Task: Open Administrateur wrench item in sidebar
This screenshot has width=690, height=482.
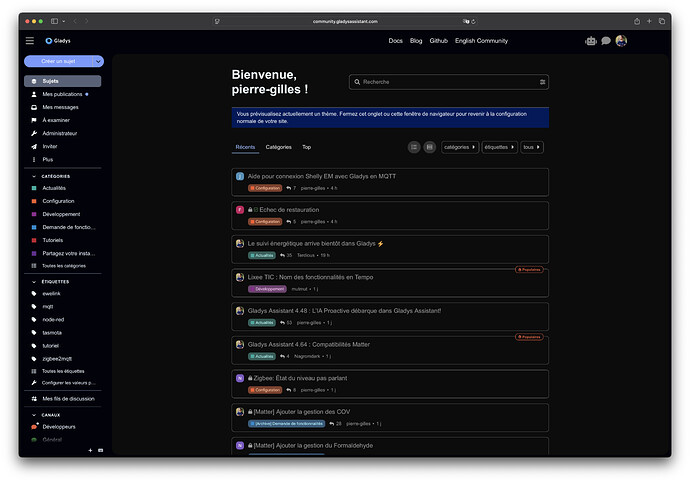Action: [60, 133]
